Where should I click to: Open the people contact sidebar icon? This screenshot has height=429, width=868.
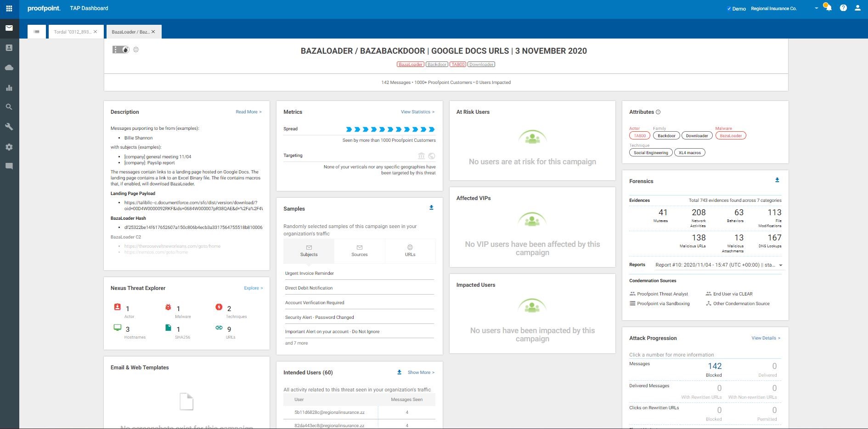point(9,48)
